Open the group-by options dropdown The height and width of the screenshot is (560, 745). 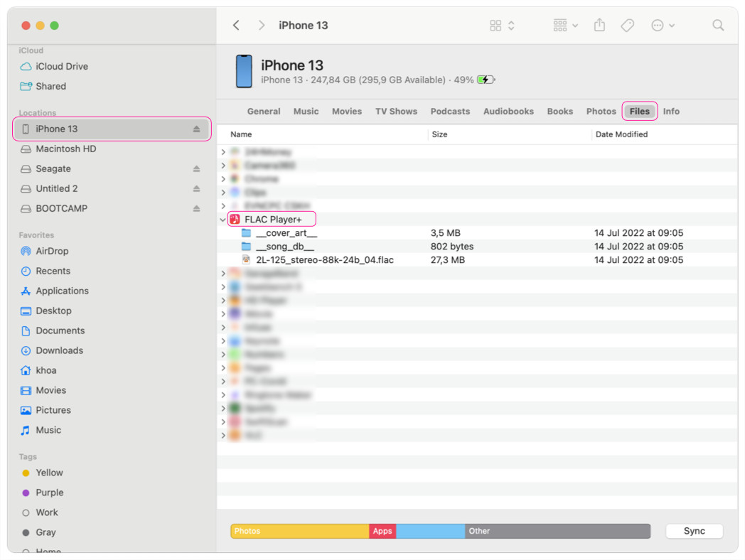click(565, 26)
